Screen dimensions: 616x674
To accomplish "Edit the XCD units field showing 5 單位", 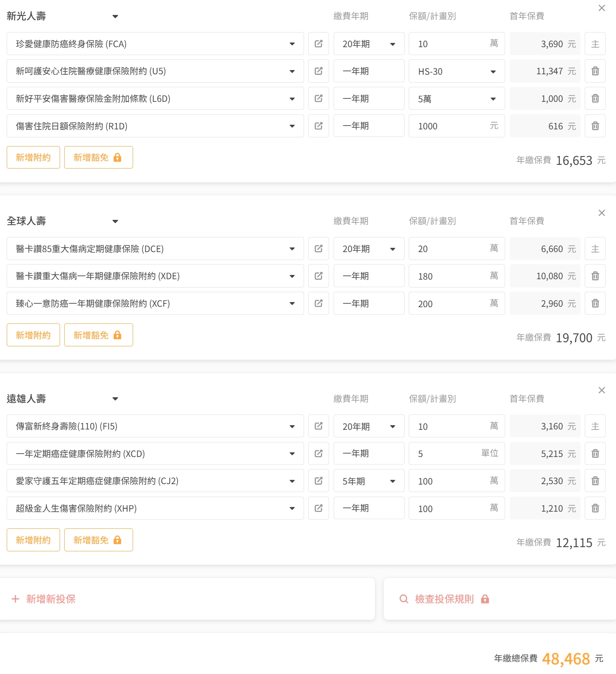I will click(x=457, y=454).
